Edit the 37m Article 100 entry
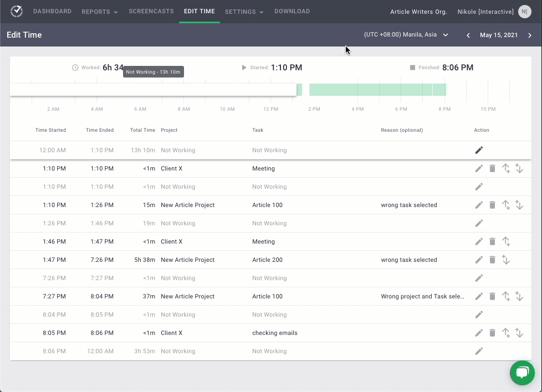The width and height of the screenshot is (542, 392). point(479,297)
